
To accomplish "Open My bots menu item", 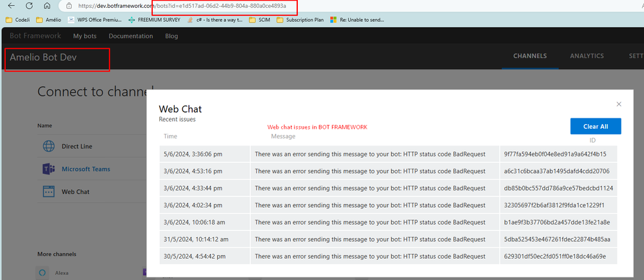I will tap(85, 36).
